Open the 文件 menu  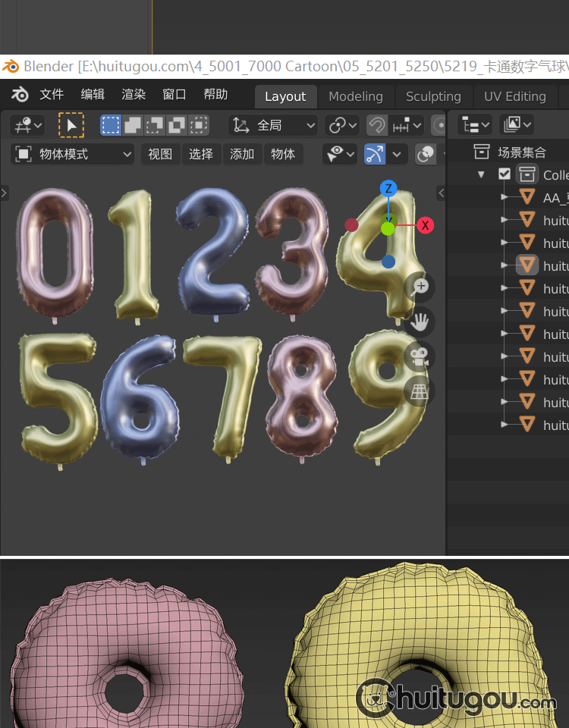[52, 95]
